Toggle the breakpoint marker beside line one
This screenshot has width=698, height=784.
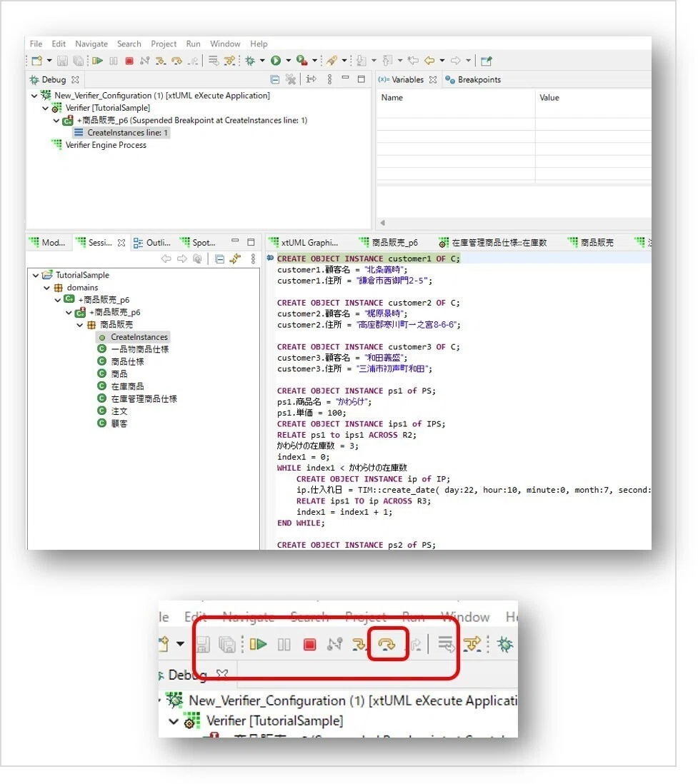point(270,258)
